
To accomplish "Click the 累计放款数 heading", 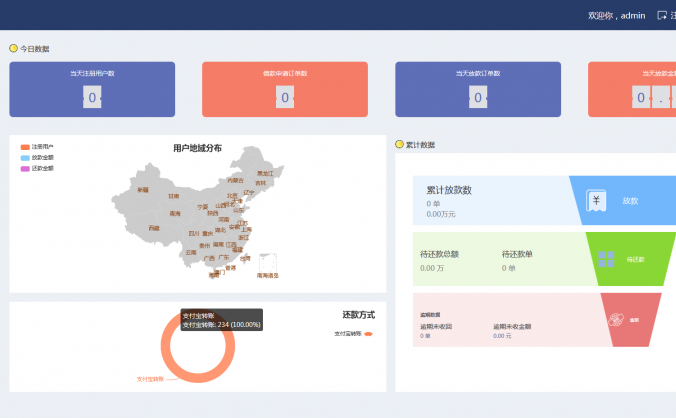I will (449, 190).
